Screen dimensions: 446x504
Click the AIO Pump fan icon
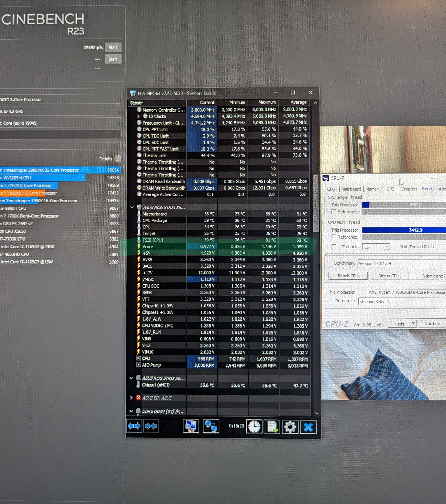click(138, 365)
